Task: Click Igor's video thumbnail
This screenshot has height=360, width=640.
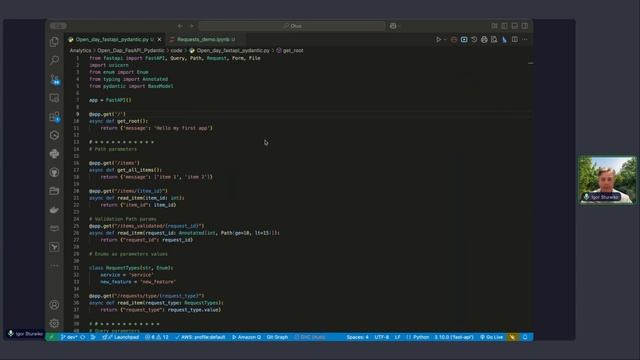Action: click(x=607, y=180)
